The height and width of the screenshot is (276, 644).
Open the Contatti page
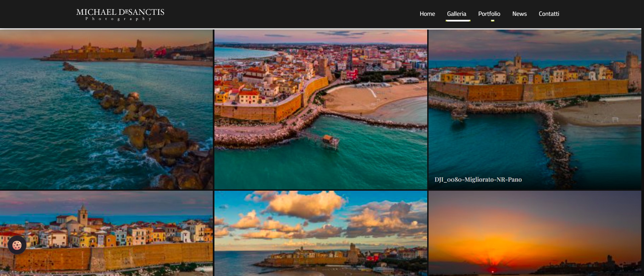(x=549, y=14)
